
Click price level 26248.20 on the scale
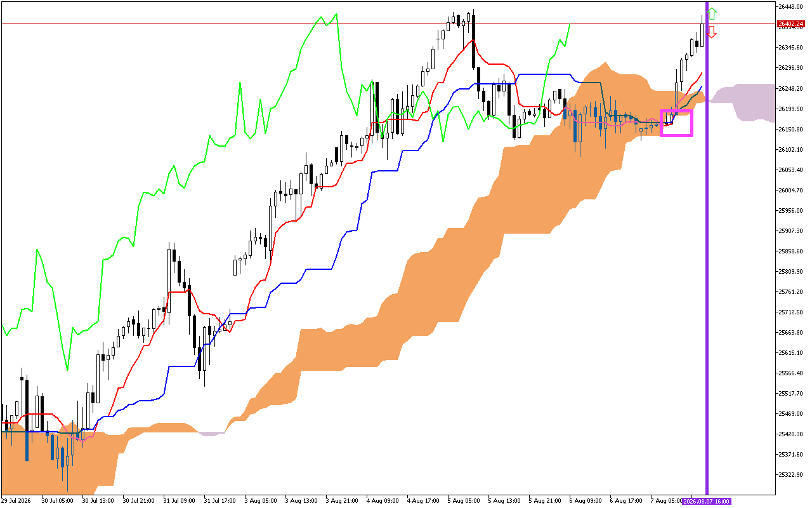(790, 88)
